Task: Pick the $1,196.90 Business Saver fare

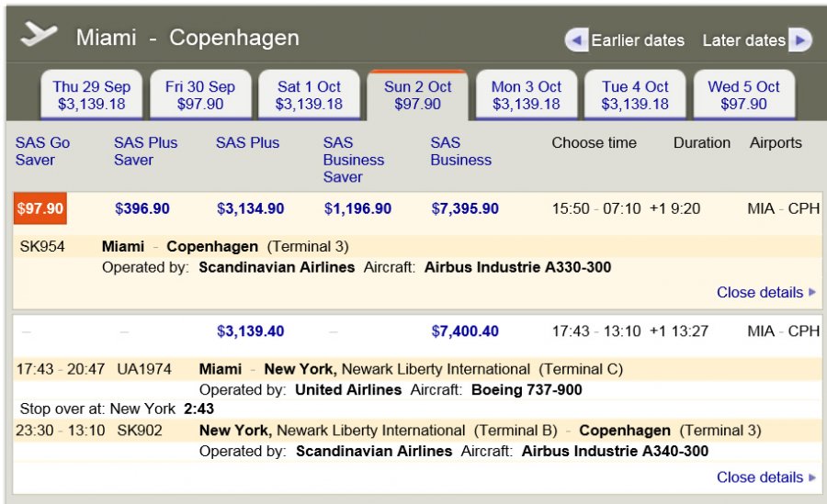Action: pyautogui.click(x=357, y=208)
